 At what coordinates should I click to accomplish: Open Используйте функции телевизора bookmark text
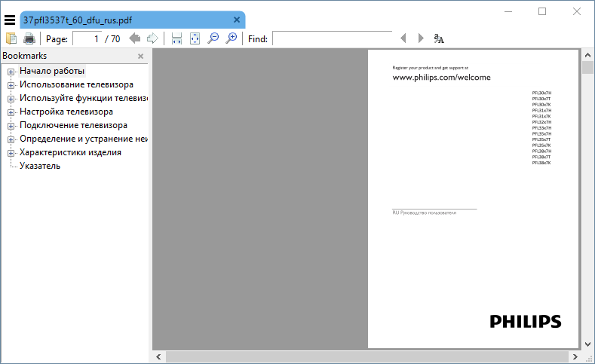(x=84, y=98)
